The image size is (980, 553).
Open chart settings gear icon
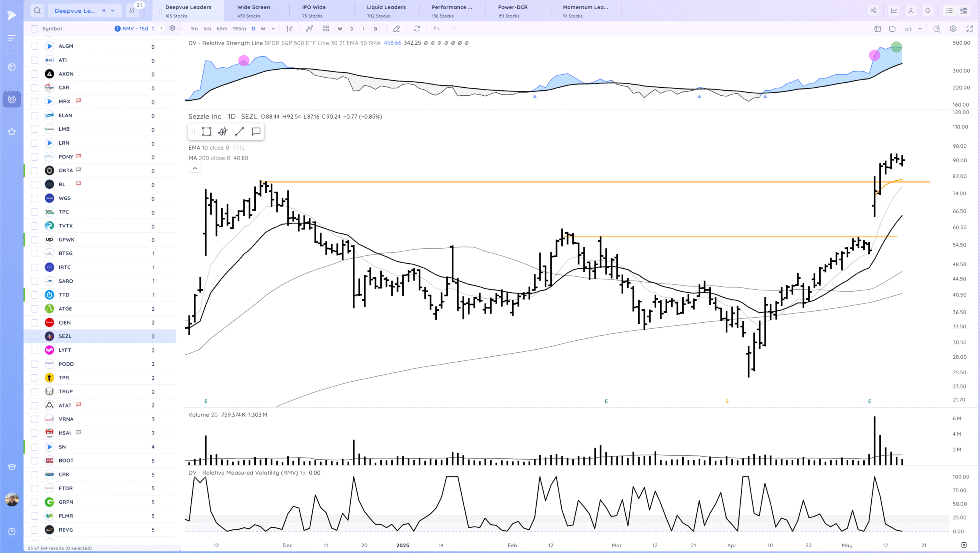[x=953, y=29]
